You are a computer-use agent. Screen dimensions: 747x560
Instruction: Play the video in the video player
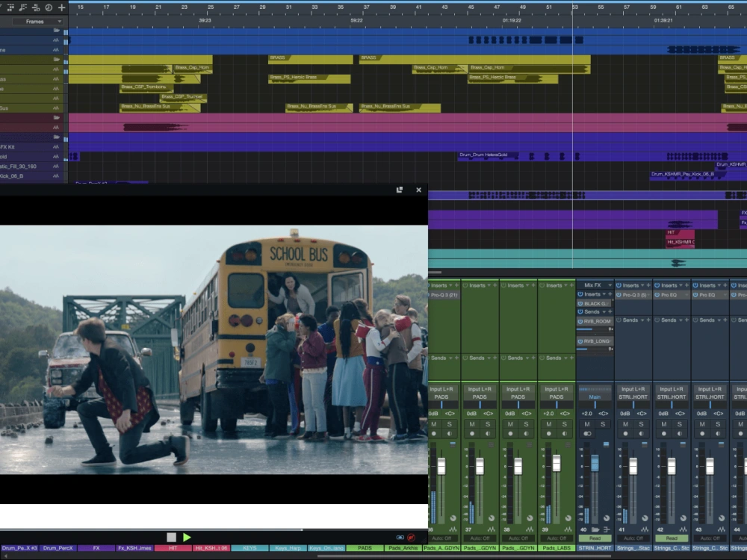[187, 537]
